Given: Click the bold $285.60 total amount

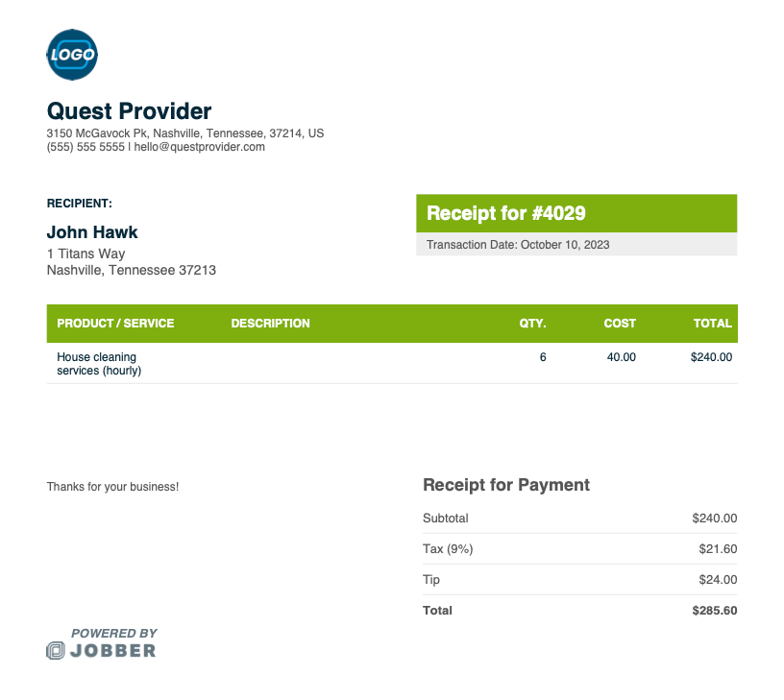Looking at the screenshot, I should (715, 611).
